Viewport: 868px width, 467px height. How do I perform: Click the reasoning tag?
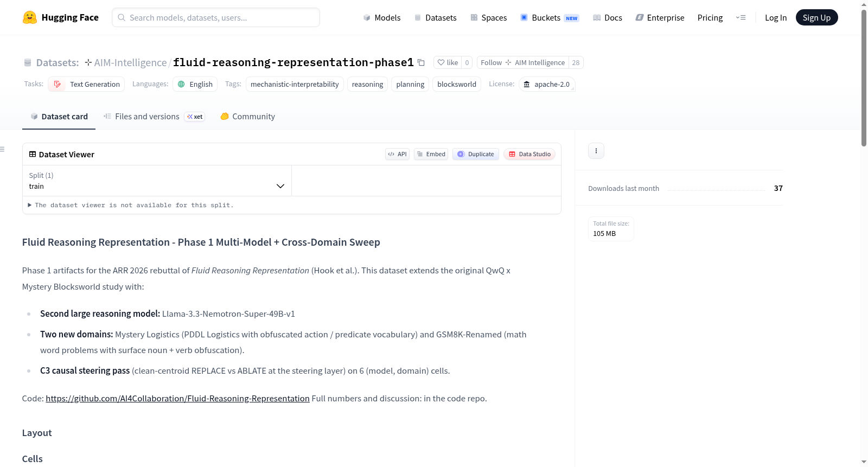[367, 84]
